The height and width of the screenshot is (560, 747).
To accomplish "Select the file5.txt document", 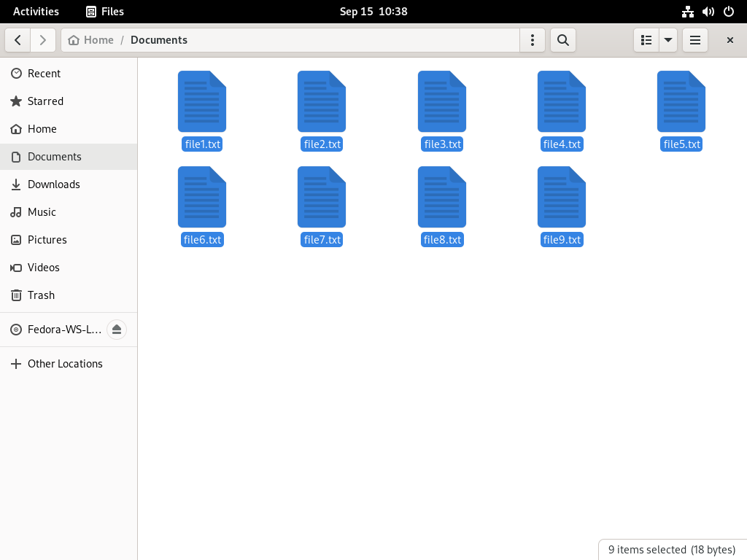I will 681,111.
